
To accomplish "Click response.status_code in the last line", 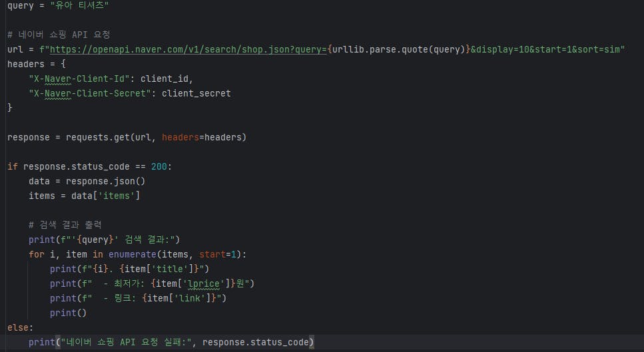I will point(256,342).
